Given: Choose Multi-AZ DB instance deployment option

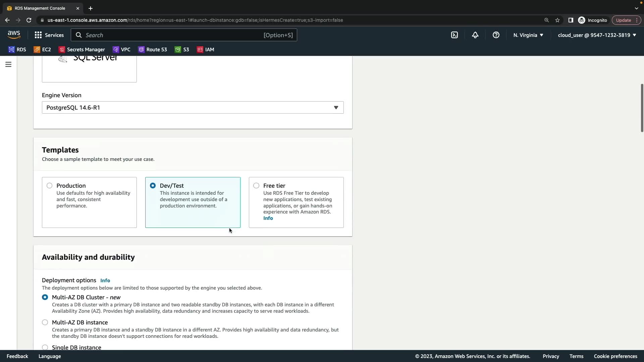Looking at the screenshot, I should pos(45,322).
